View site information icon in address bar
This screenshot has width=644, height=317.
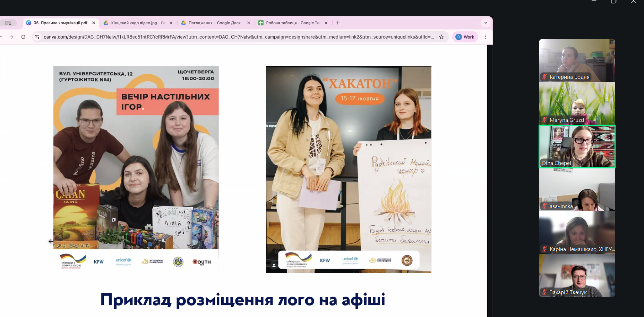coord(37,37)
